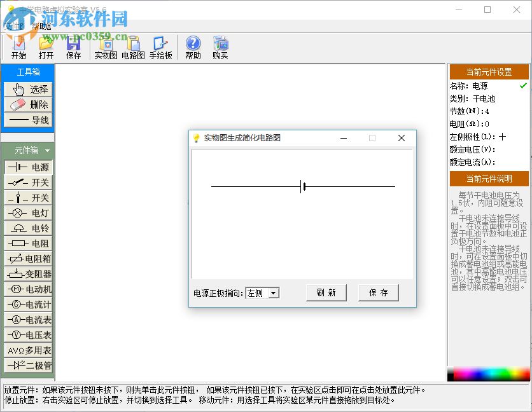
Task: Open 帮助 from the toolbar
Action: 193,48
